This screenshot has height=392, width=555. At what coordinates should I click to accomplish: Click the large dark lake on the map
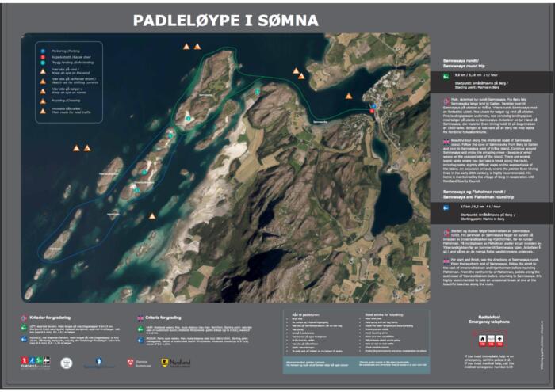tap(392, 204)
